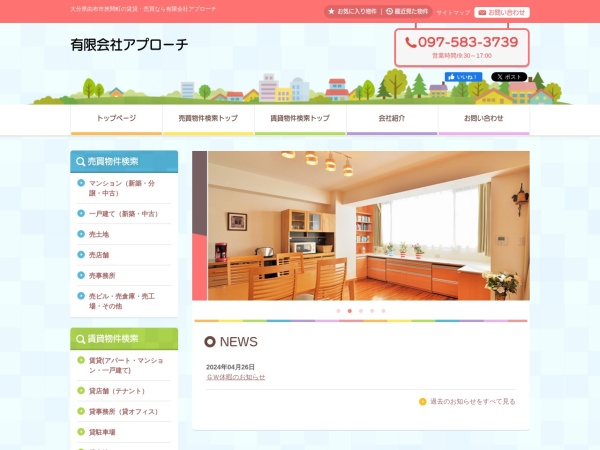Click the orange arrow icon beside 過去のお知らせ

coord(422,401)
